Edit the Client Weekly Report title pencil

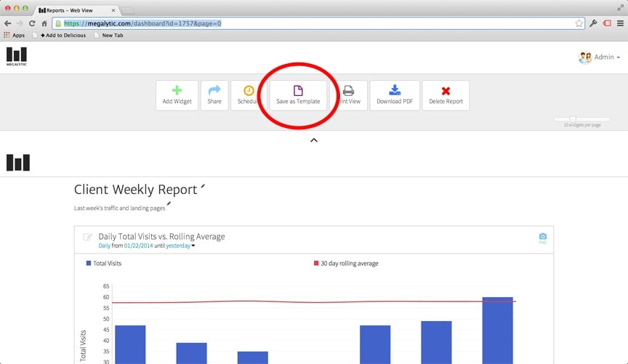(x=203, y=186)
